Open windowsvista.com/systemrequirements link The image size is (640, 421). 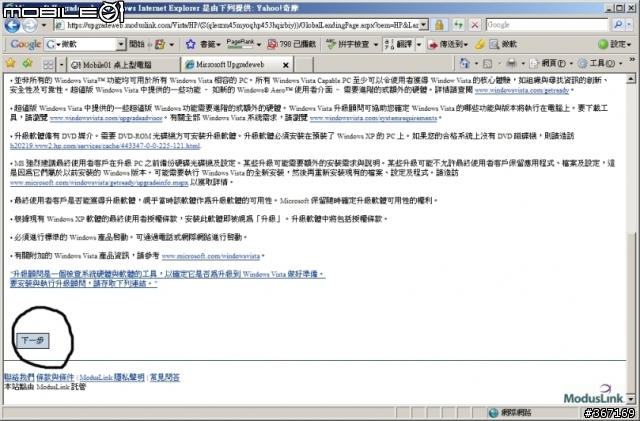(373, 118)
